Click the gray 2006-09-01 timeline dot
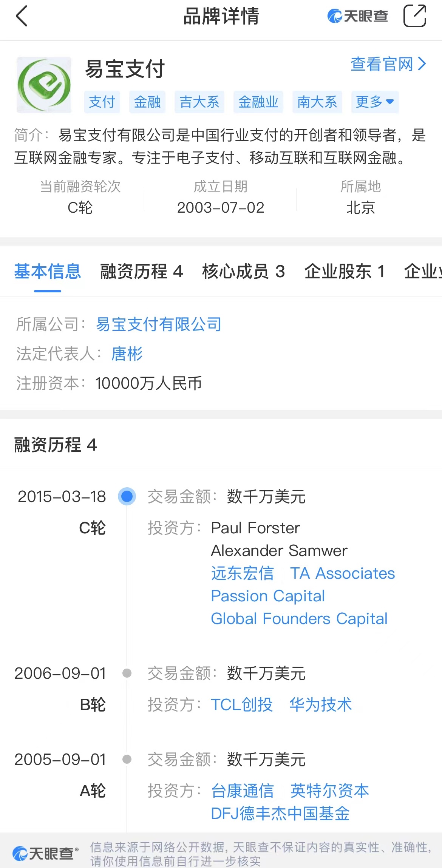Screen dimensions: 442x868 (x=127, y=673)
